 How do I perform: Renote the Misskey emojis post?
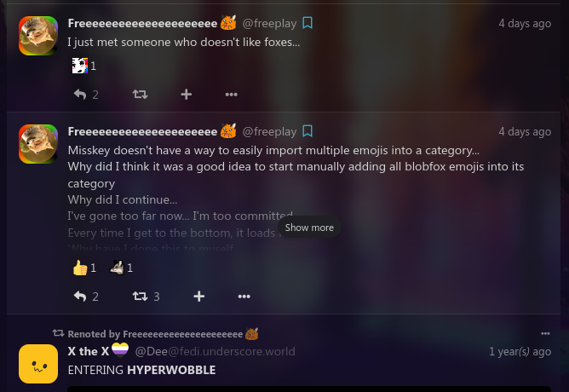146,297
